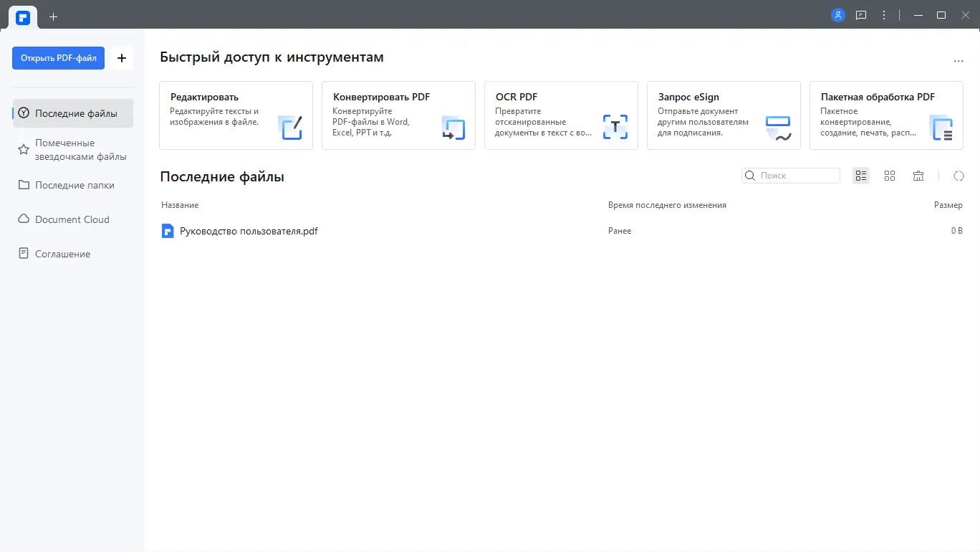
Task: Open more quick tools ellipsis menu
Action: [959, 62]
